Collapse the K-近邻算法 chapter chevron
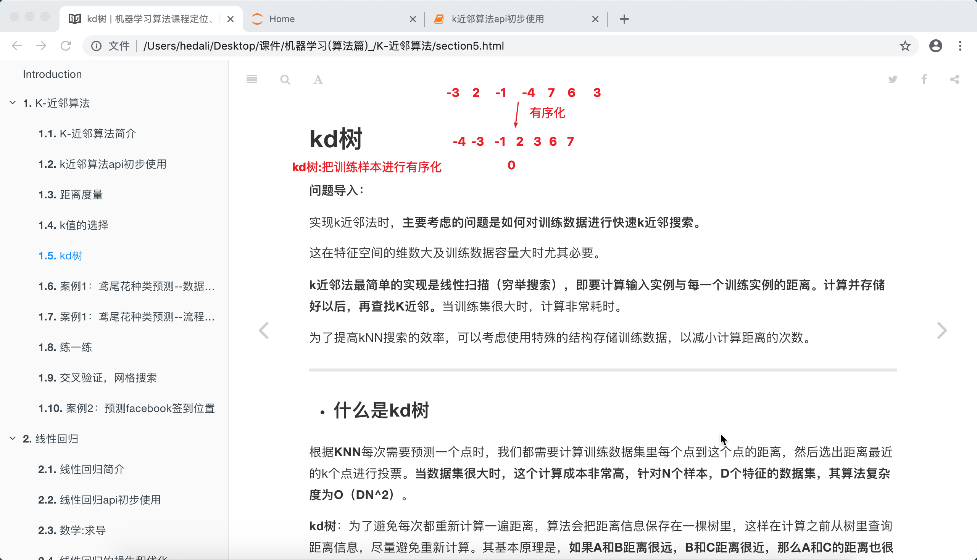The height and width of the screenshot is (560, 977). [13, 103]
